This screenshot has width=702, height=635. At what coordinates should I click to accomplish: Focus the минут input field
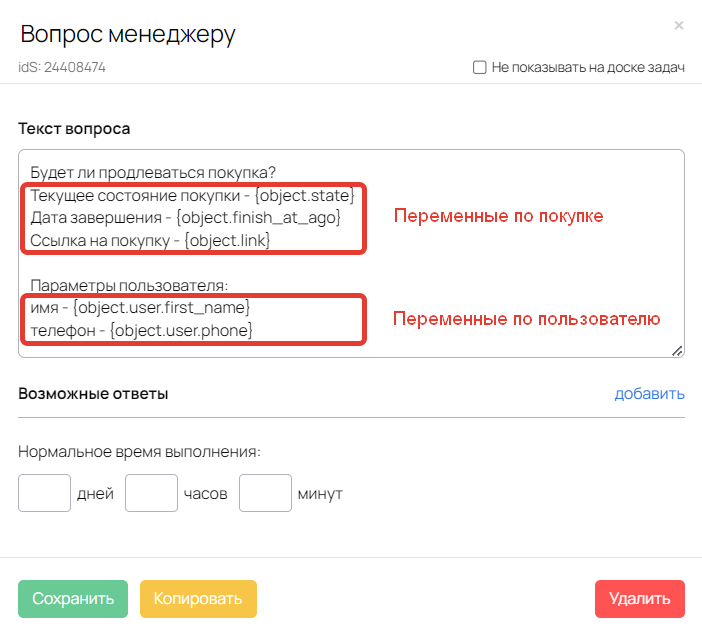265,493
